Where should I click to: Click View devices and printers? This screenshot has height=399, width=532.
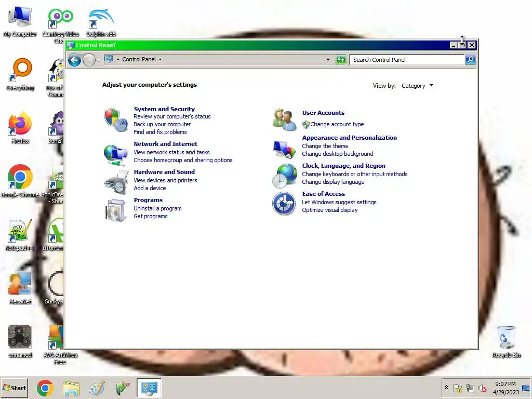165,180
